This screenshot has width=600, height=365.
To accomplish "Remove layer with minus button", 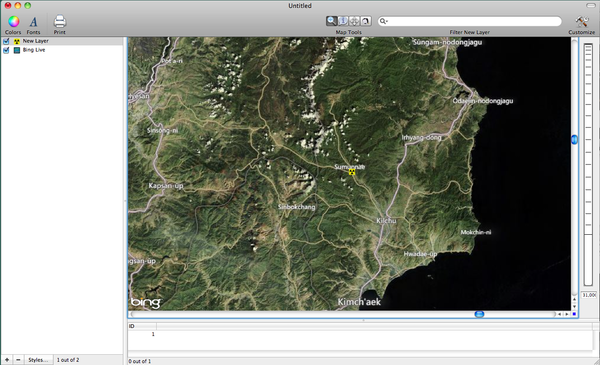I will click(18, 360).
